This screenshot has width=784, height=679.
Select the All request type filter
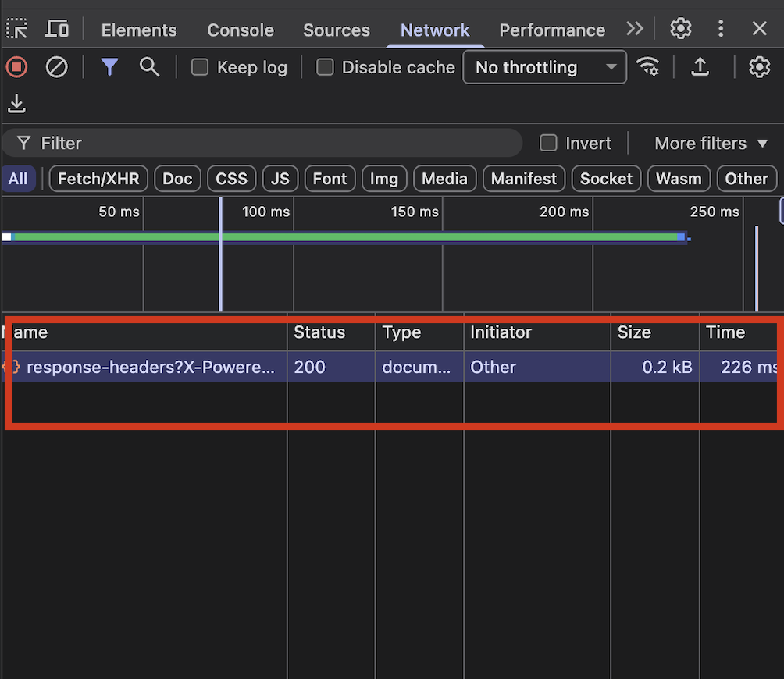pos(18,179)
